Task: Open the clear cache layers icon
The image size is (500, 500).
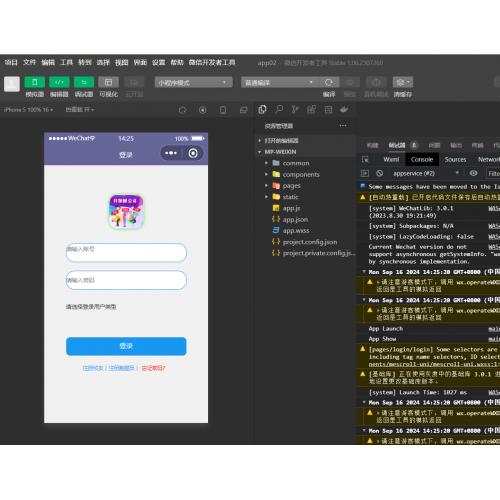Action: click(x=403, y=82)
